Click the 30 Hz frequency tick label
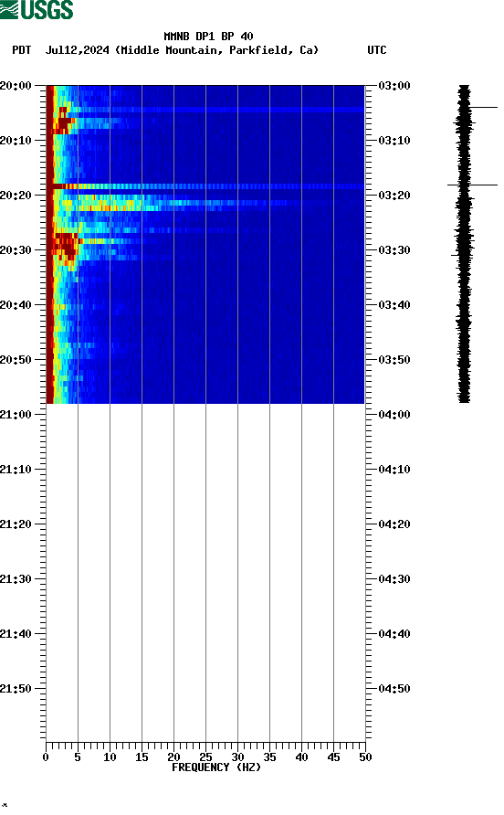Image resolution: width=504 pixels, height=815 pixels. pyautogui.click(x=237, y=757)
